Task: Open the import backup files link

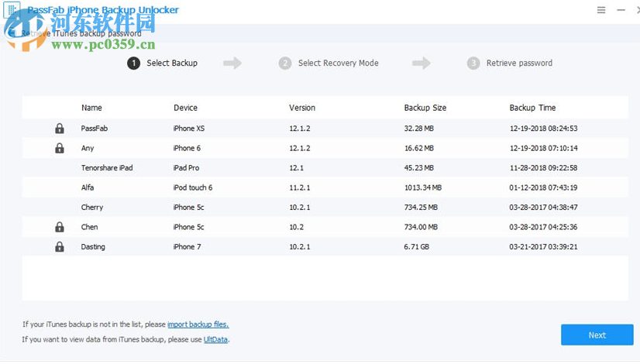Action: [198, 325]
